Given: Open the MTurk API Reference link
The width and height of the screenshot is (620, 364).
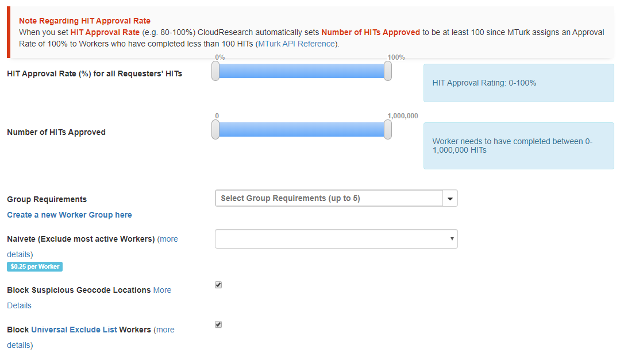Looking at the screenshot, I should click(x=296, y=44).
